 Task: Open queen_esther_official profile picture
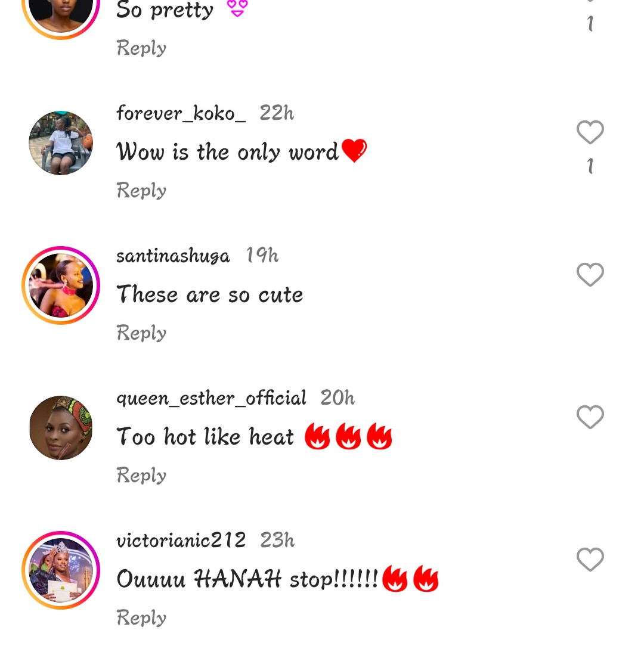[x=61, y=428]
